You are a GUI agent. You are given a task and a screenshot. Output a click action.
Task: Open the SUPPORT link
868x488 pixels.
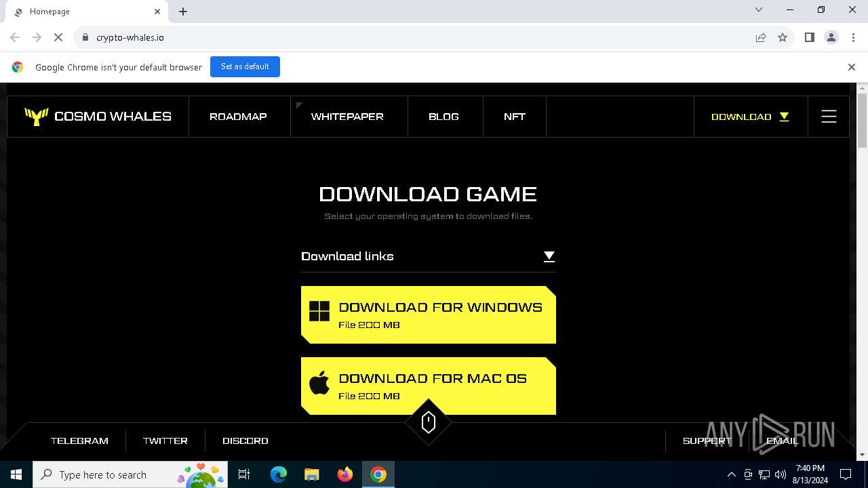click(707, 441)
